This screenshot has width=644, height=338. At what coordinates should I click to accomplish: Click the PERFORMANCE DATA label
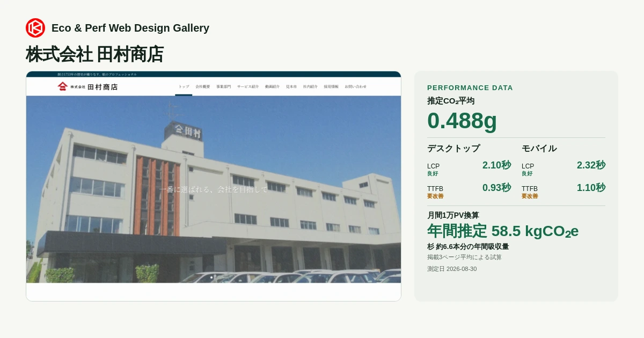[470, 87]
